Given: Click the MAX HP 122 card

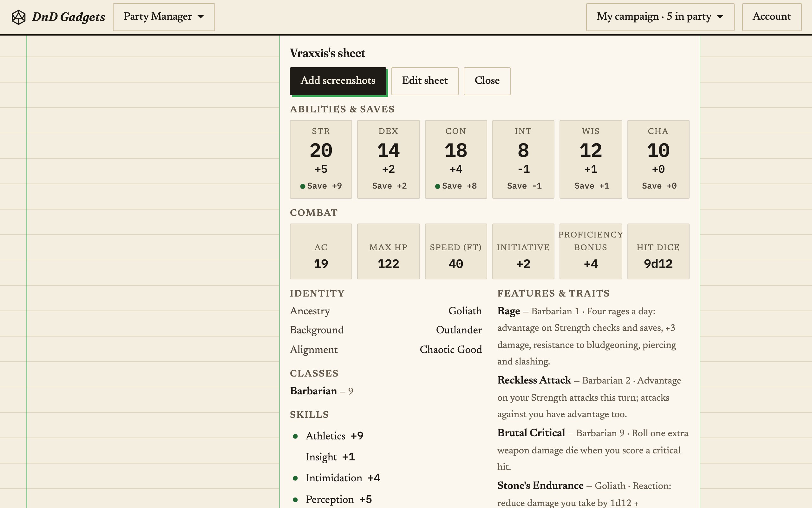Looking at the screenshot, I should pyautogui.click(x=388, y=251).
